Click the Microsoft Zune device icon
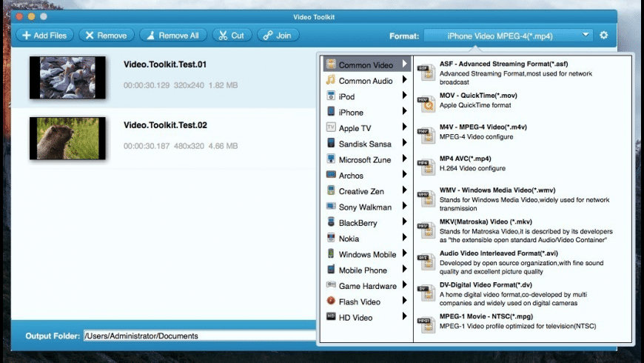Viewport: 644px width, 363px height. pos(331,159)
